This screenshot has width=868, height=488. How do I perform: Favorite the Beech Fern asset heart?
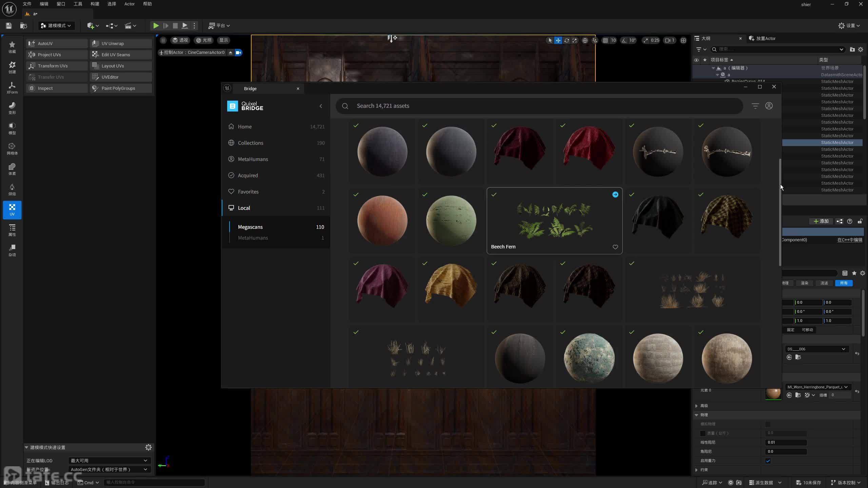point(615,247)
